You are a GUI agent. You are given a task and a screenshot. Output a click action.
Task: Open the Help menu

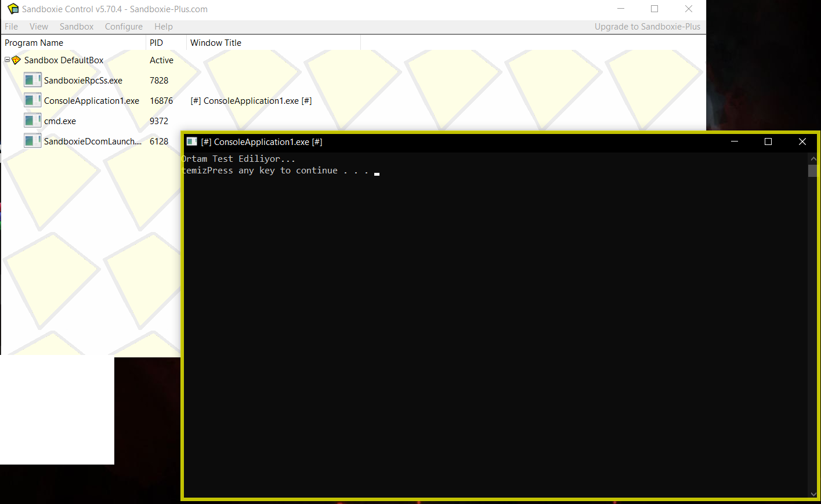coord(164,27)
